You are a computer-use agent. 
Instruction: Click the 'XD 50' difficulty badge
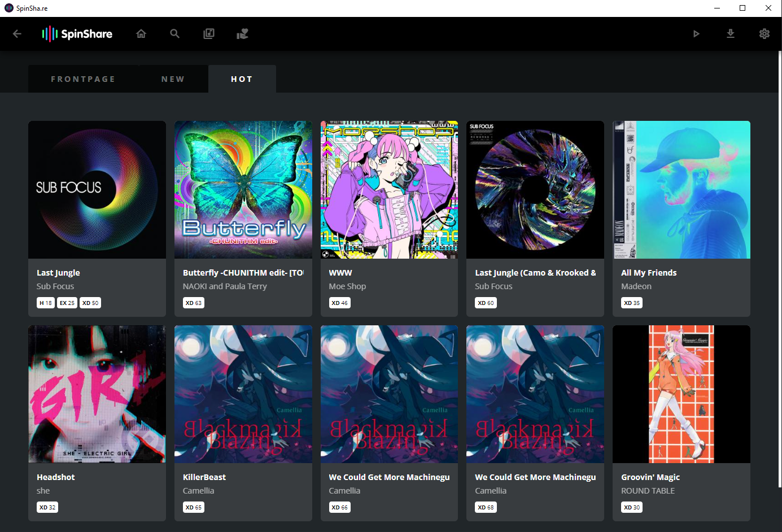click(90, 303)
